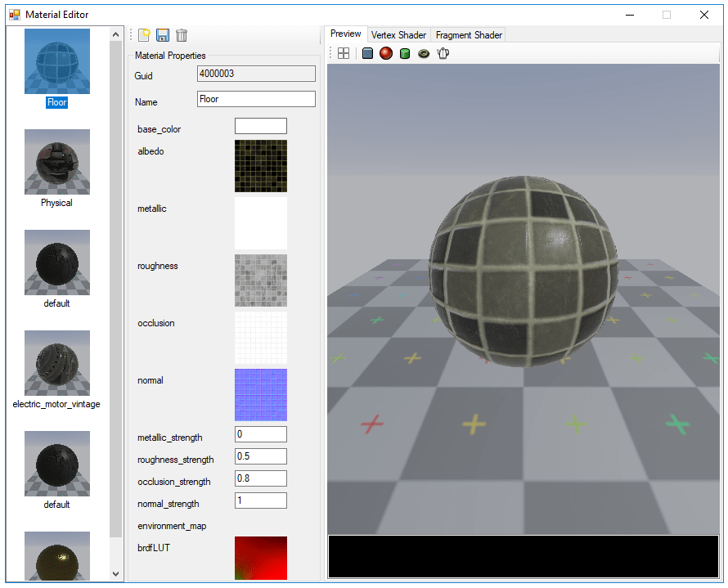Image resolution: width=728 pixels, height=588 pixels.
Task: Switch to the Fragment Shader tab
Action: point(468,34)
